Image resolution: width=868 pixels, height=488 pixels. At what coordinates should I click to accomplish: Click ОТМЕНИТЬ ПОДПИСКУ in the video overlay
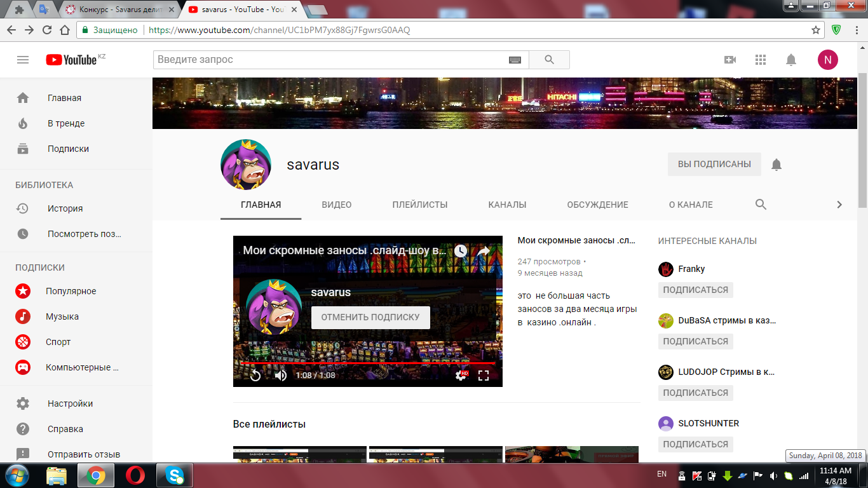coord(370,317)
